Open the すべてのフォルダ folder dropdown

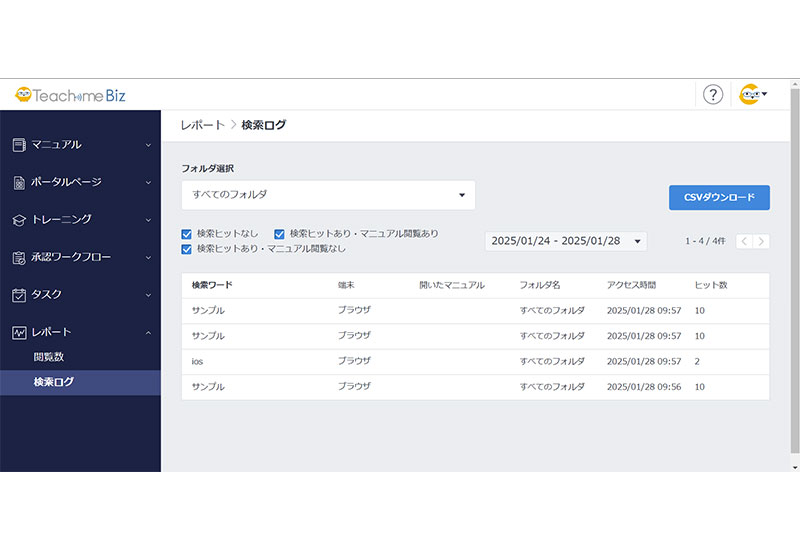pos(328,195)
